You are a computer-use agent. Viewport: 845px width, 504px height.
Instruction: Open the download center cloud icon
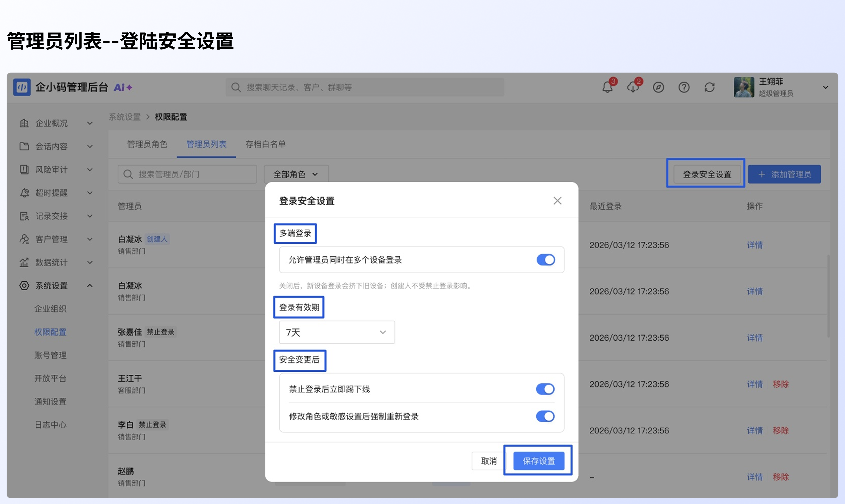[633, 87]
